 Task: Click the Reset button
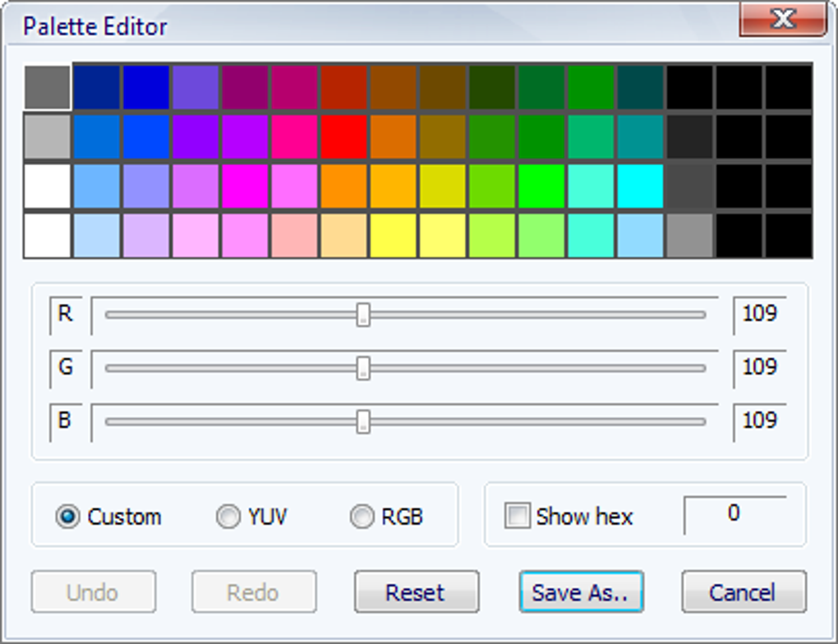click(x=417, y=591)
